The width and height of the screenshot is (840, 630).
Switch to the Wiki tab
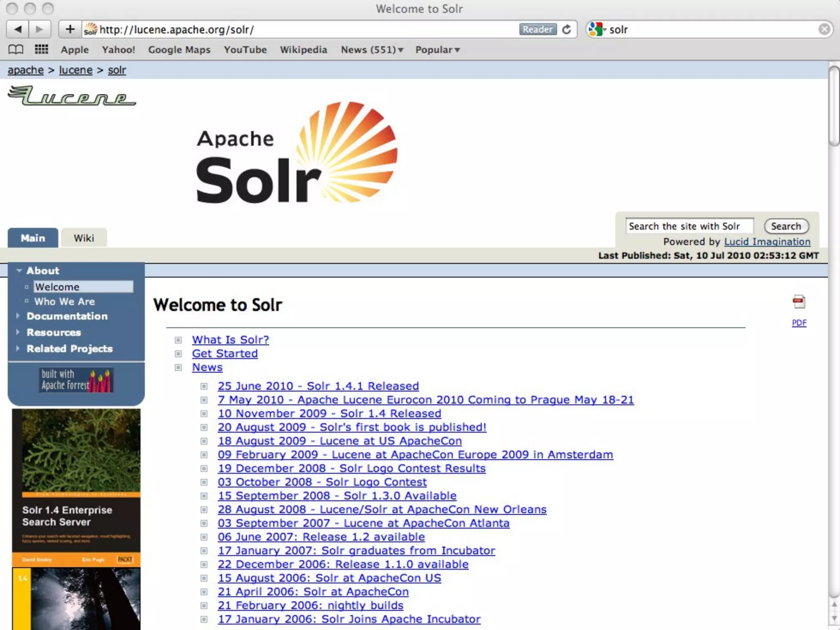click(x=84, y=238)
